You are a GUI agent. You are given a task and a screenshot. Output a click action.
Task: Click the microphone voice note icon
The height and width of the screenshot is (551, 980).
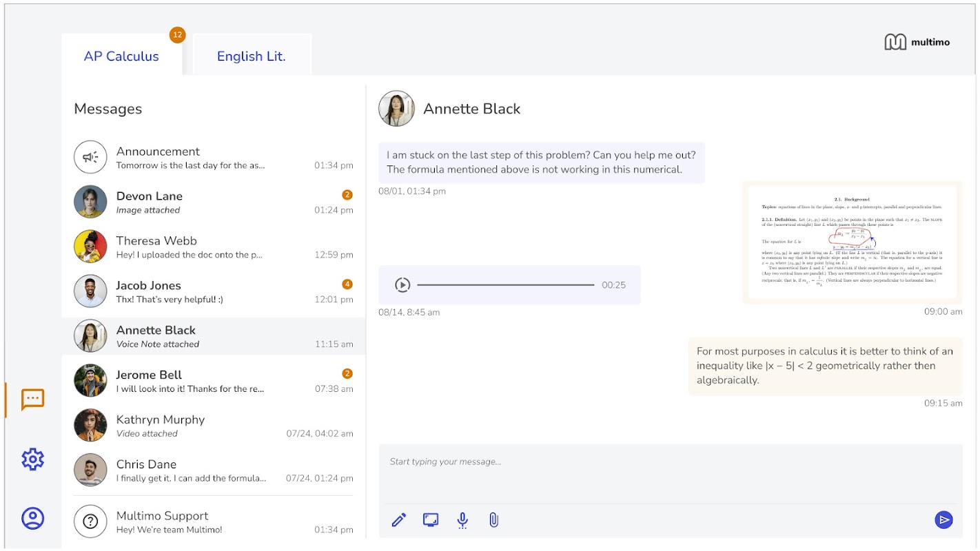[x=462, y=520]
